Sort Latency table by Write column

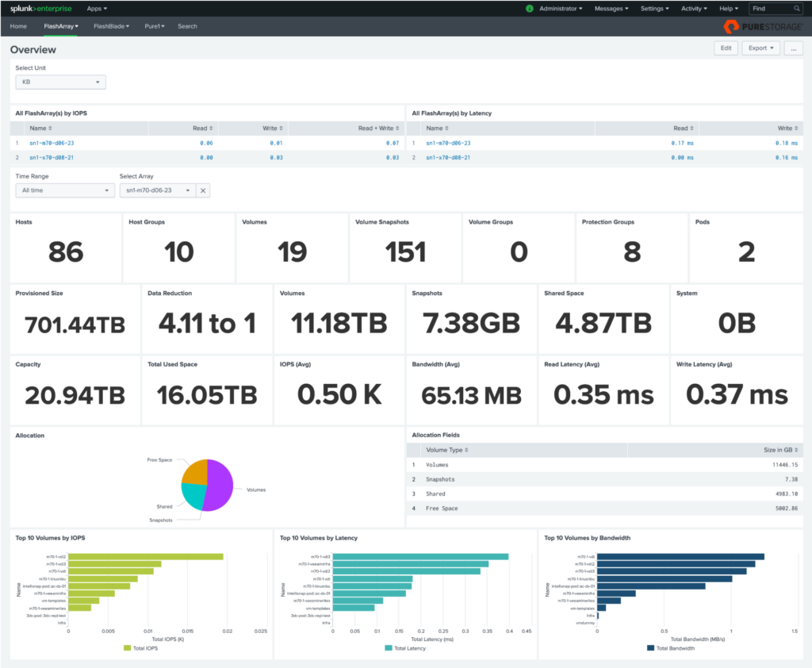[787, 128]
